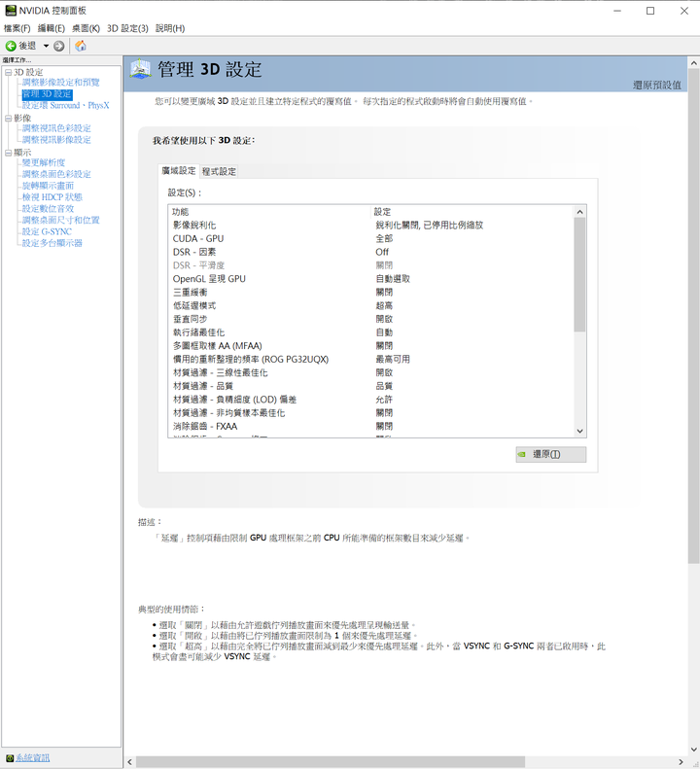Select 材質過濾 - 負精細度 (LOD) 偏差 row

pos(370,400)
